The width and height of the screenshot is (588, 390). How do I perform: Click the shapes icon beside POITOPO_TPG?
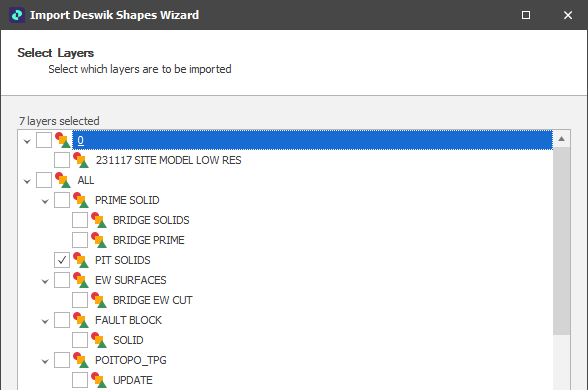[x=81, y=360]
